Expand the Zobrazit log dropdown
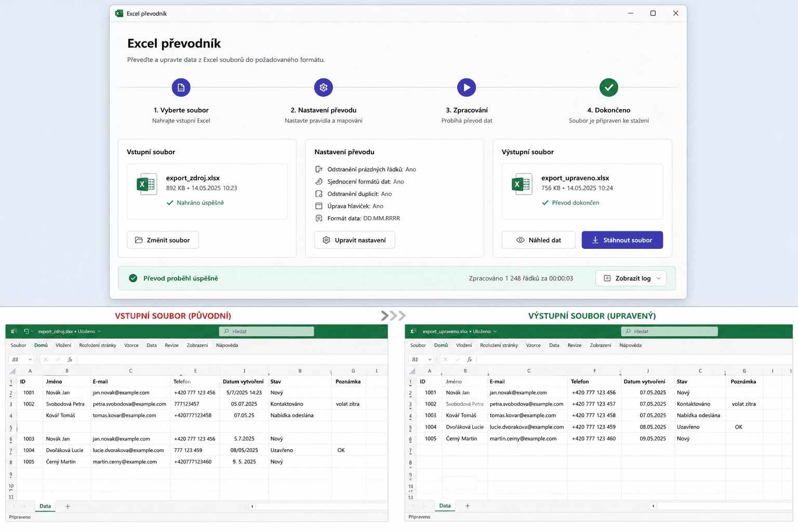 pos(631,278)
